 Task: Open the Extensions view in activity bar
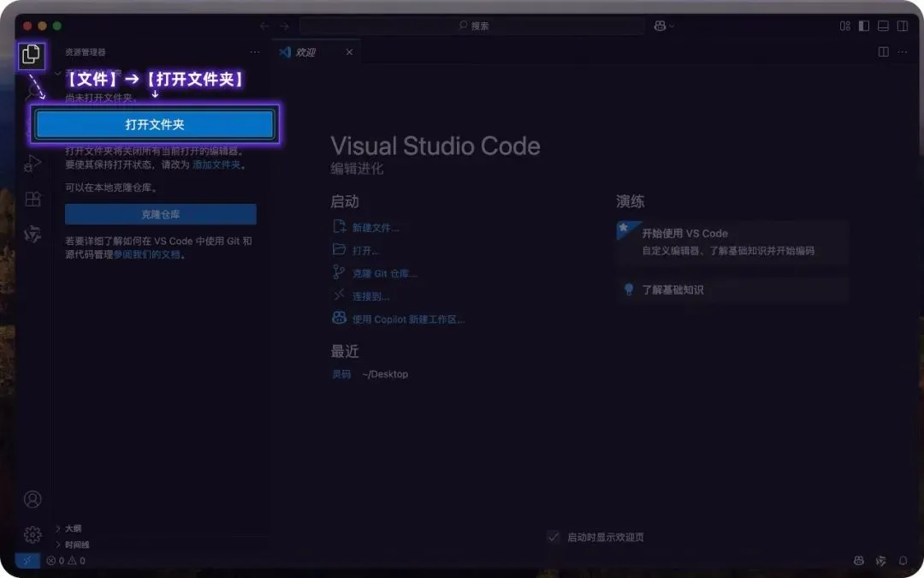[x=33, y=199]
